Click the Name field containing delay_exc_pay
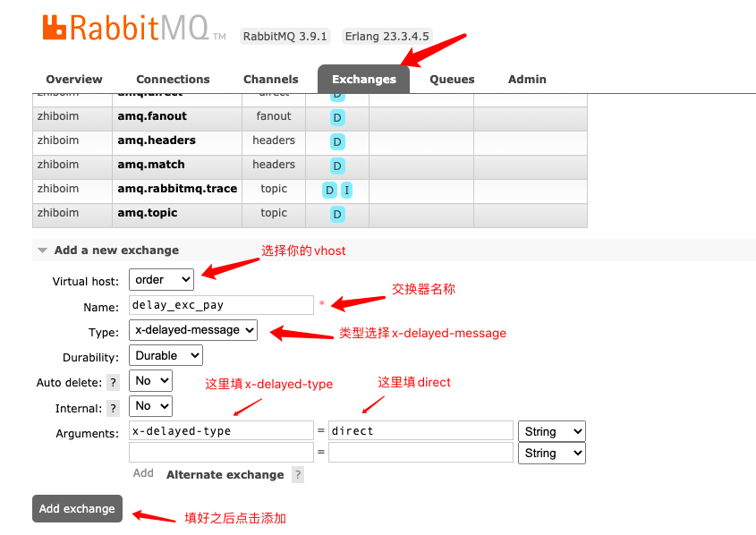The height and width of the screenshot is (535, 756). pyautogui.click(x=221, y=305)
